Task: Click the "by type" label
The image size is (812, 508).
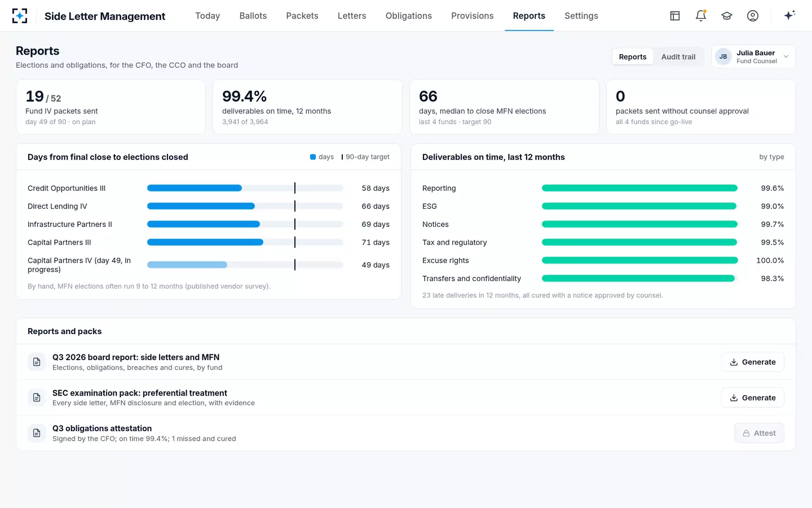Action: (x=771, y=157)
